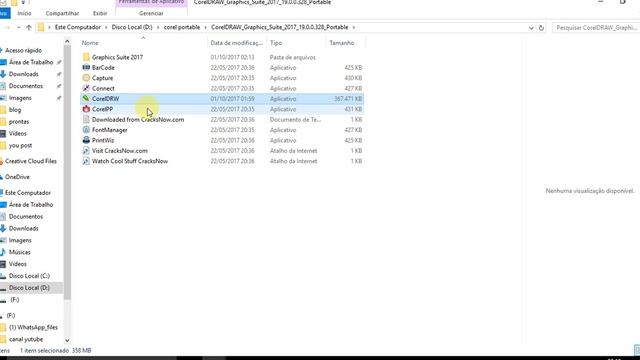Open Downloads in Acesso rápido
This screenshot has height=360, width=640.
tap(24, 74)
